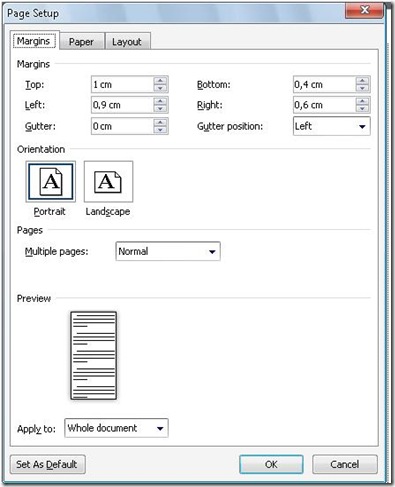
Task: Decrease Gutter value with down arrow
Action: click(160, 130)
